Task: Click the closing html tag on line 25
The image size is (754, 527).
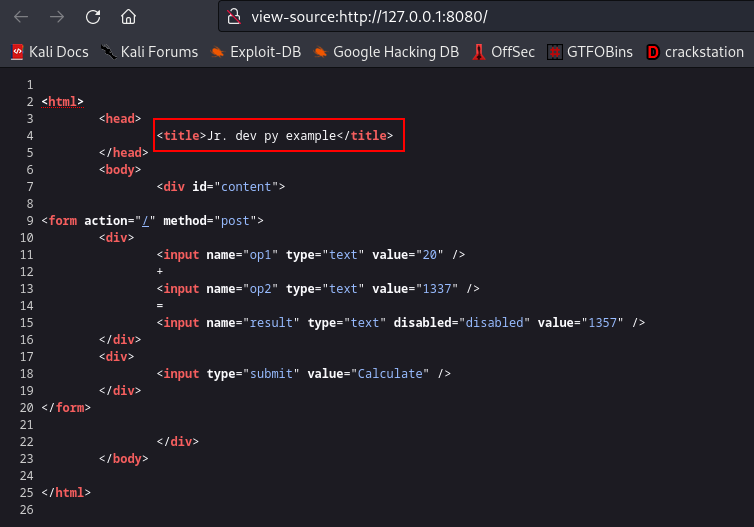Action: point(66,493)
